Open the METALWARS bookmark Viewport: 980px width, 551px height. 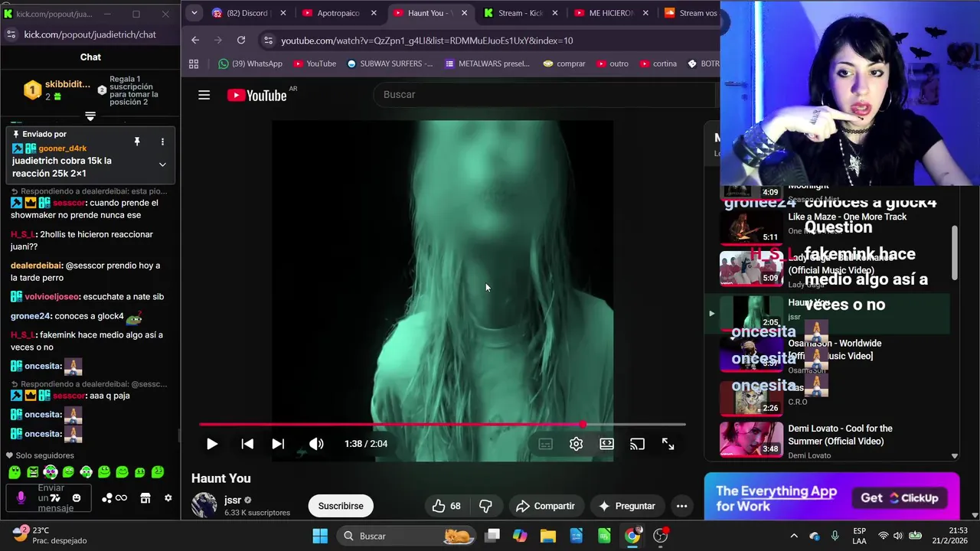tap(487, 64)
